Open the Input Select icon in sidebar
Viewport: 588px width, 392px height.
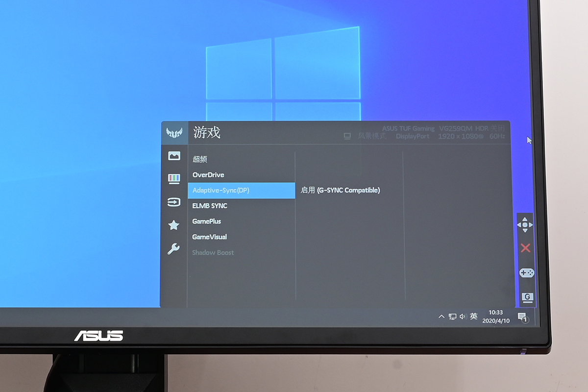(x=174, y=202)
